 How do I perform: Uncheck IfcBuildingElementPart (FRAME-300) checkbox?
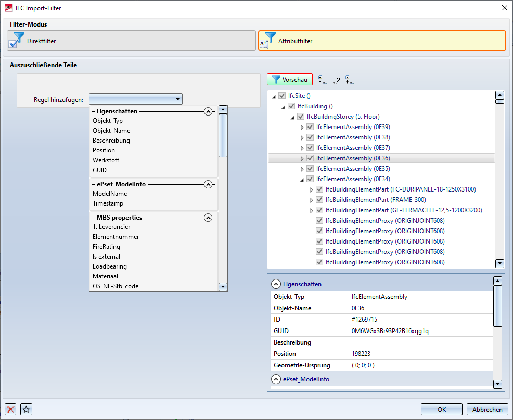[319, 200]
